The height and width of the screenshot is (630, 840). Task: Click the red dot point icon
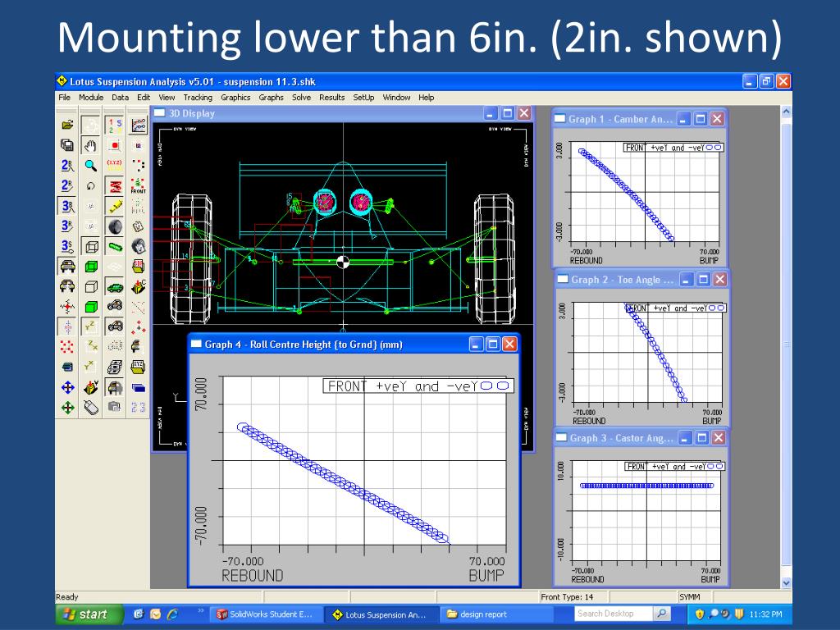115,145
